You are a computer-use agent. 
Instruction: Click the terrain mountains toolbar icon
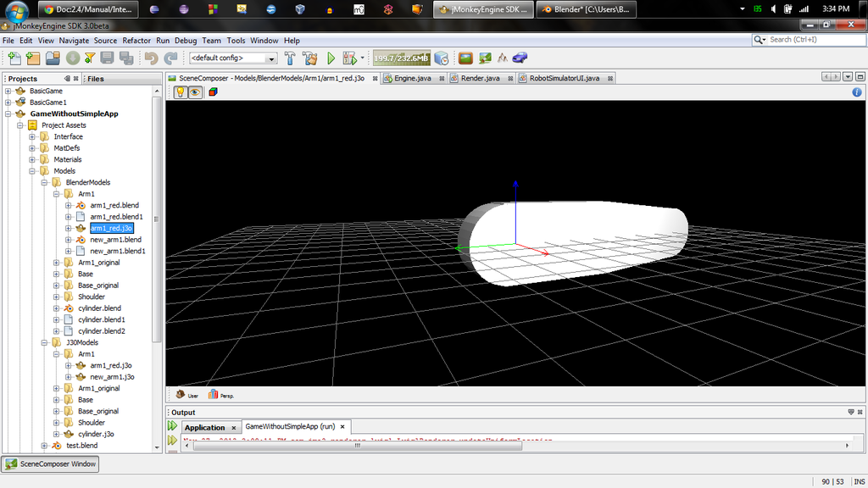coord(503,58)
